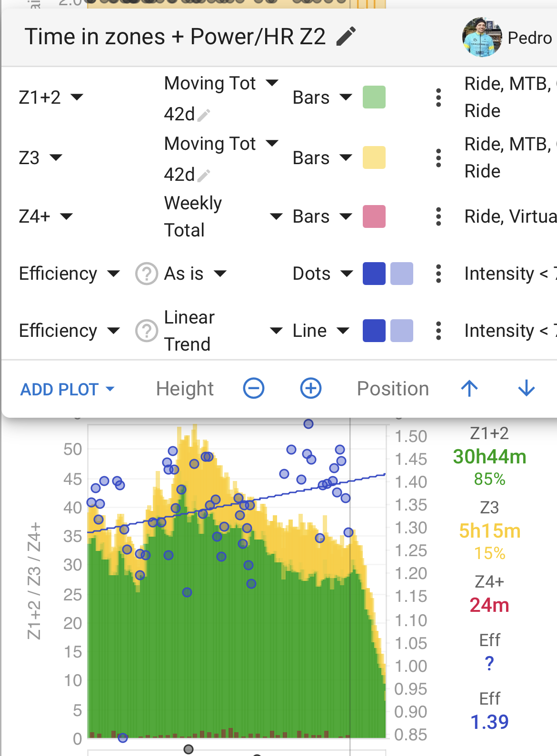
Task: Open Pedro's profile avatar
Action: (x=482, y=37)
